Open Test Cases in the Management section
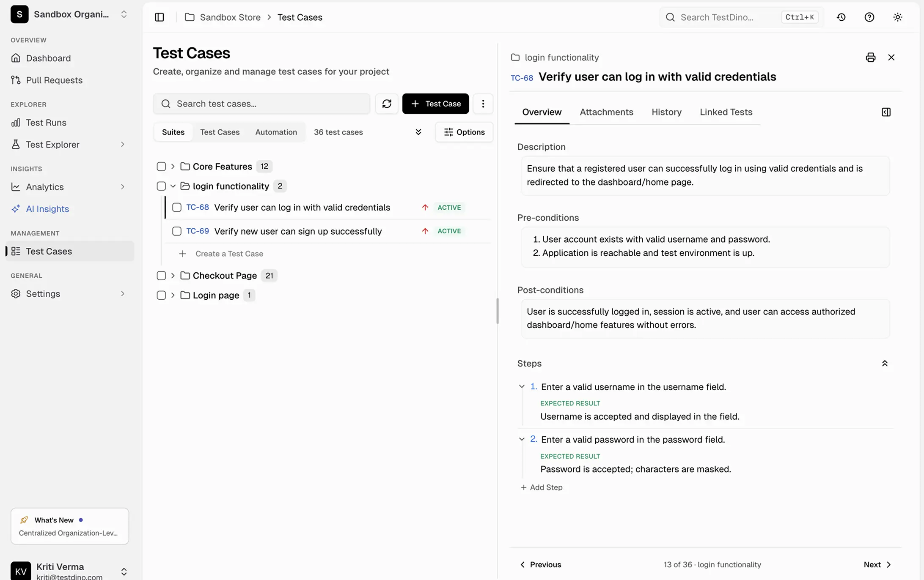 coord(70,251)
